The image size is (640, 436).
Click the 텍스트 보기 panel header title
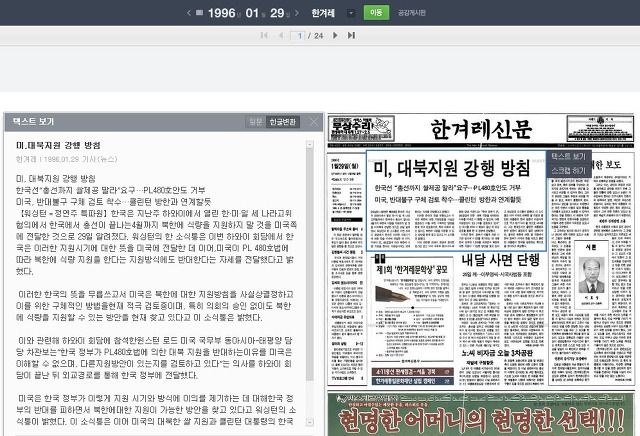point(33,122)
